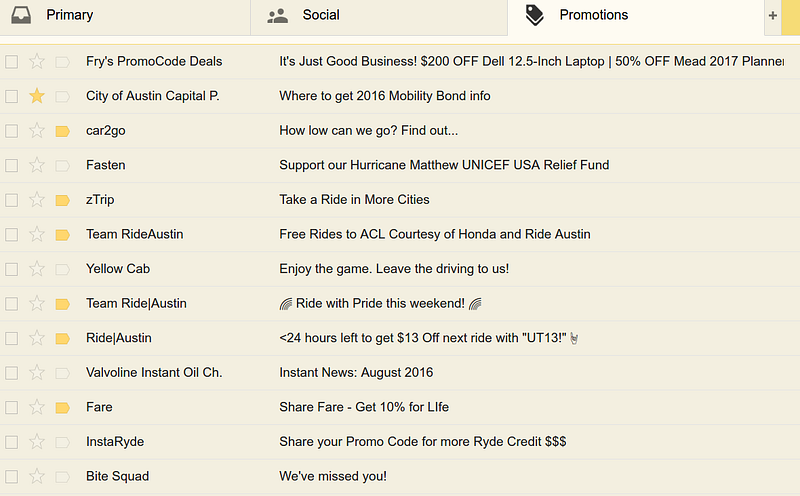The height and width of the screenshot is (496, 800).
Task: Unmark zTrip email importance marker
Action: coord(62,200)
